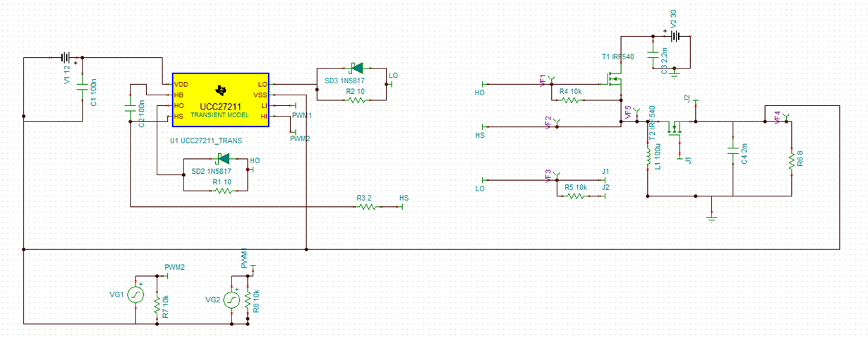This screenshot has width=868, height=339.
Task: Click the J1 label right of VF3
Action: pyautogui.click(x=605, y=172)
